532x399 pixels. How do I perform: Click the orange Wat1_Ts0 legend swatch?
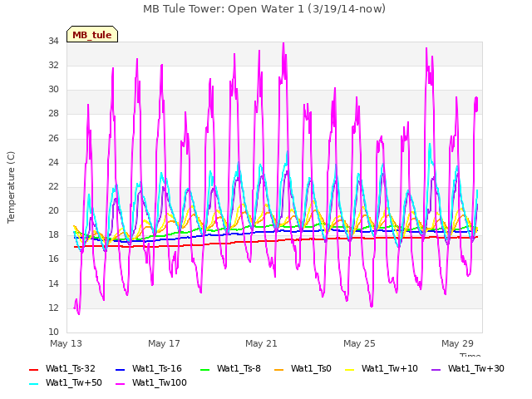279,369
